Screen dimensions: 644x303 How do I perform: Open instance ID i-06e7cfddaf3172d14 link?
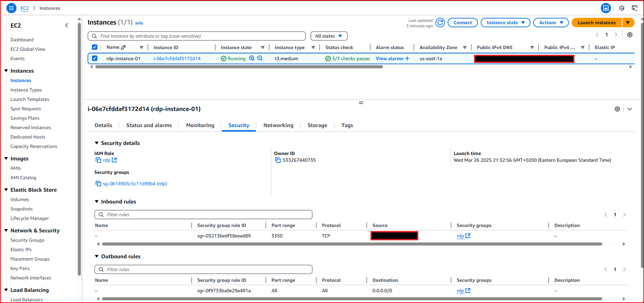[x=177, y=59]
